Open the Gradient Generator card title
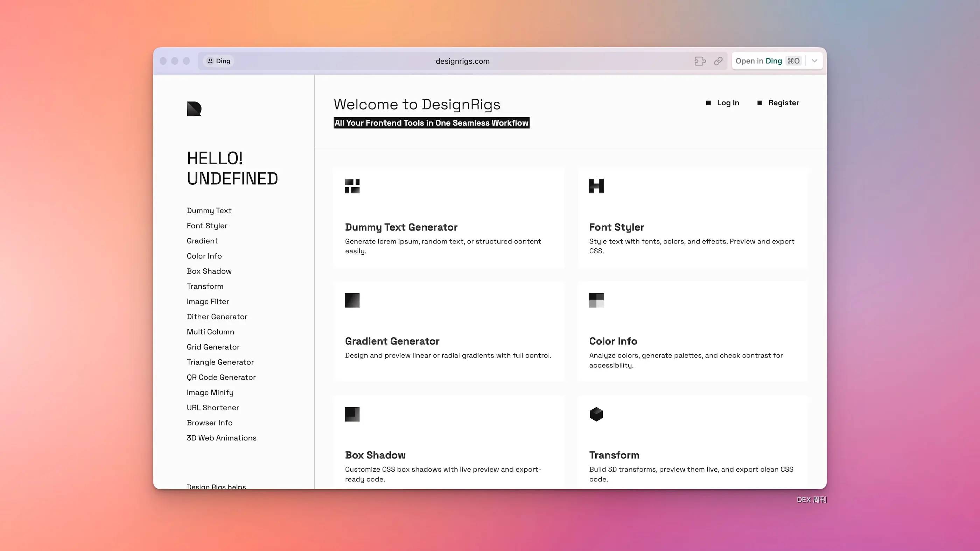 (392, 341)
